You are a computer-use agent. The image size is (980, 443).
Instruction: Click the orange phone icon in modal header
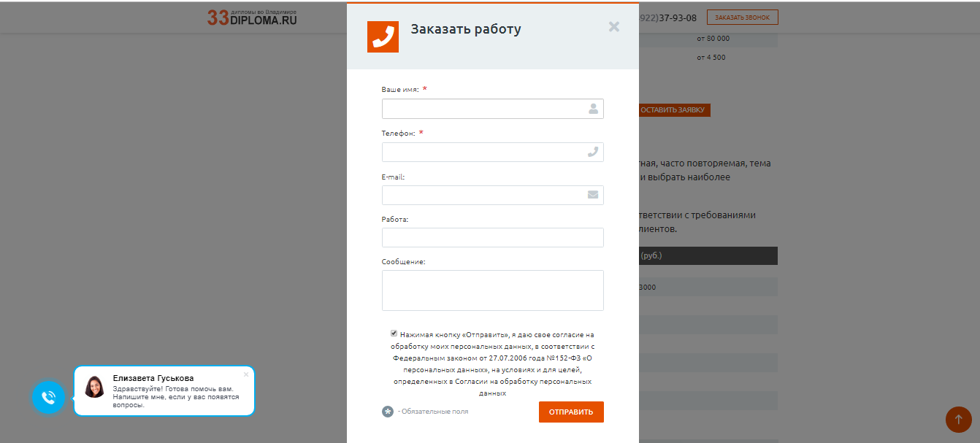pos(383,36)
